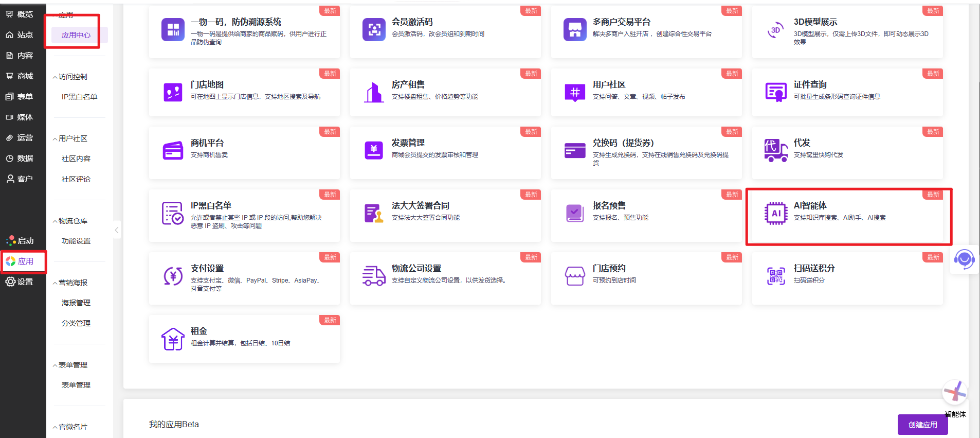Open 站点 in the main sidebar
The height and width of the screenshot is (438, 980).
pos(20,34)
